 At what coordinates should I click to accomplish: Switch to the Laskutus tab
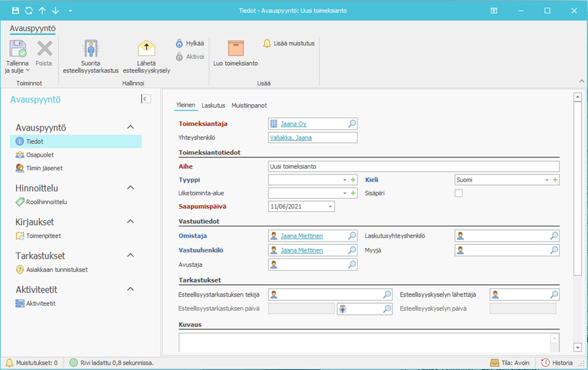click(213, 105)
